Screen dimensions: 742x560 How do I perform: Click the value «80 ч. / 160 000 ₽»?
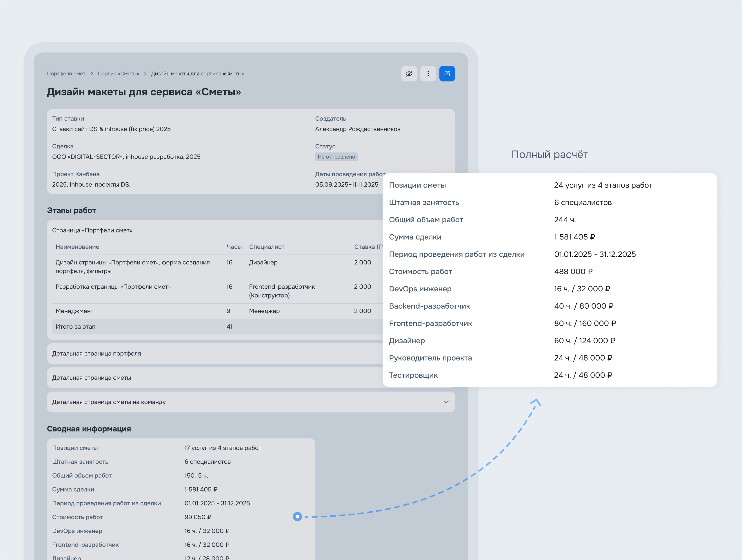pos(585,323)
